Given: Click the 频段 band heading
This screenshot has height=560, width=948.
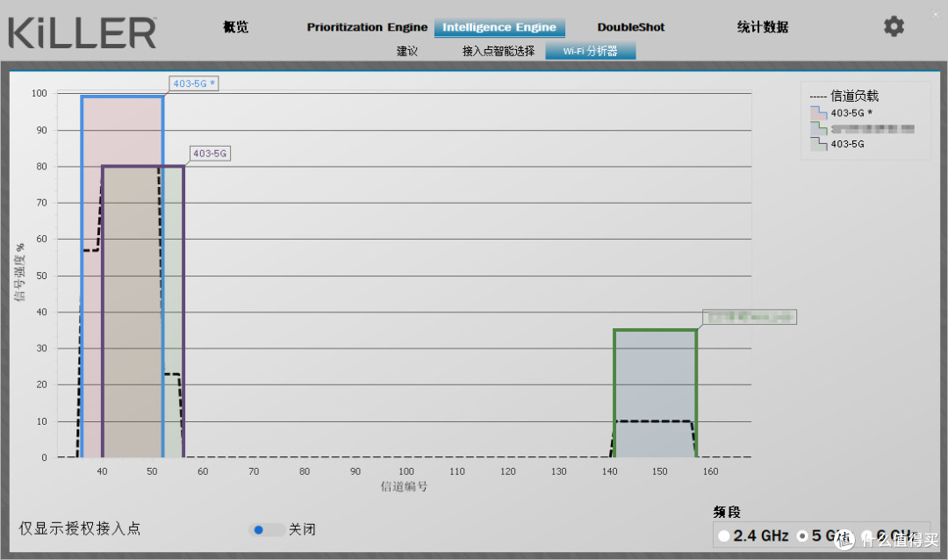Looking at the screenshot, I should click(727, 513).
